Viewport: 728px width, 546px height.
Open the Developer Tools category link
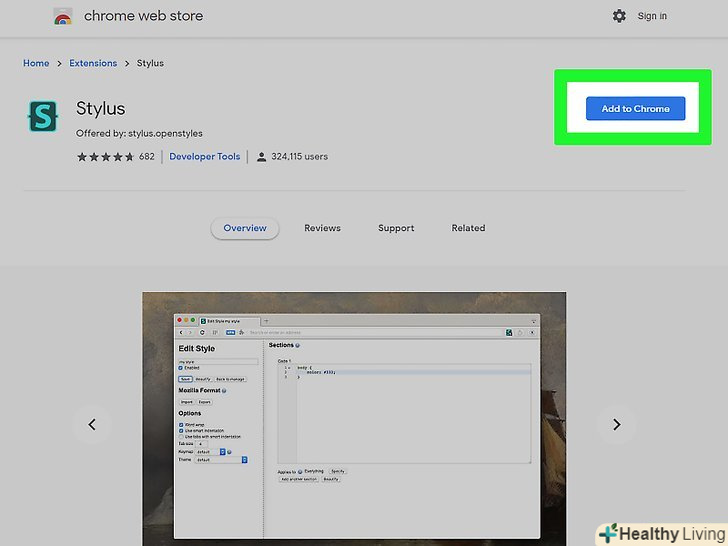point(205,157)
